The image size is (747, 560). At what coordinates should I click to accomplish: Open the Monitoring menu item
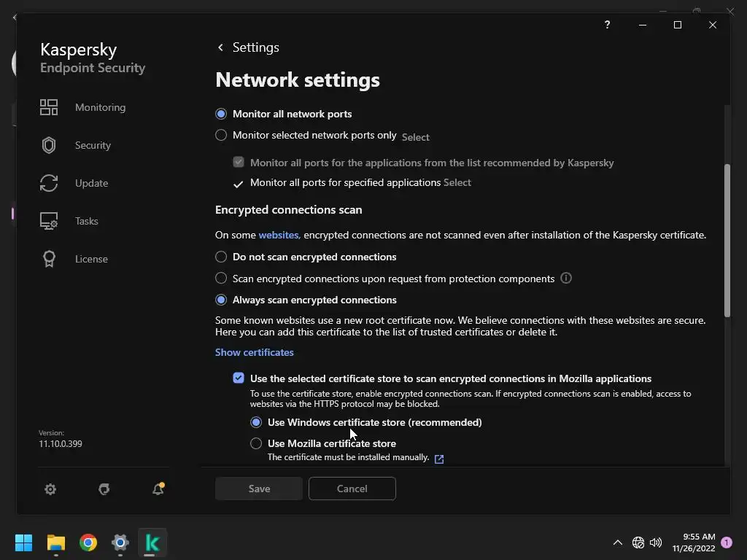click(101, 107)
